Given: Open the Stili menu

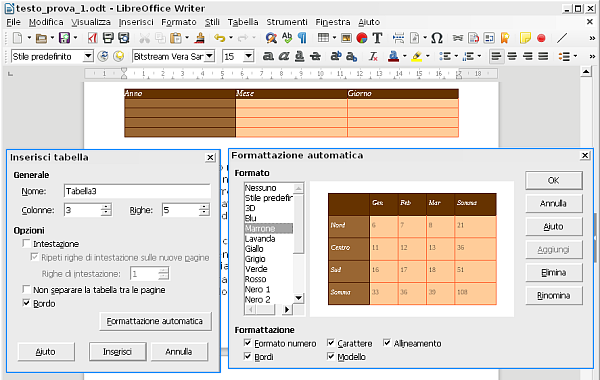Looking at the screenshot, I should click(212, 22).
